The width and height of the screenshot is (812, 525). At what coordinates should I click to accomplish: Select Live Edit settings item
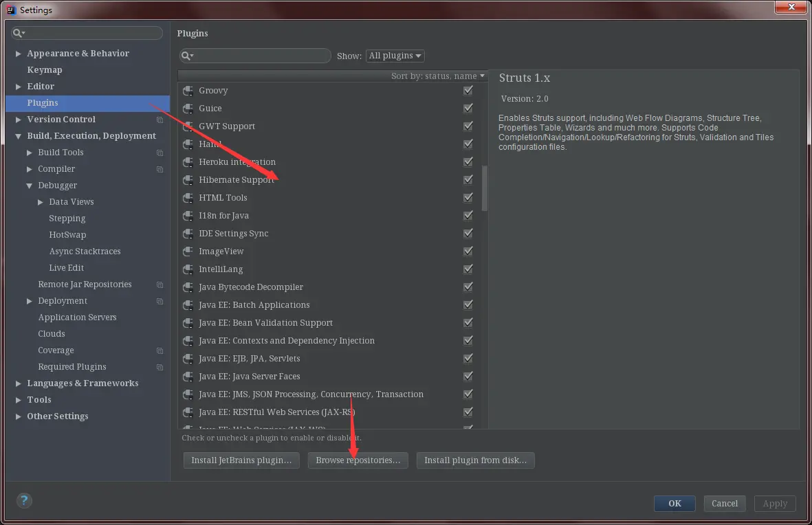(66, 268)
